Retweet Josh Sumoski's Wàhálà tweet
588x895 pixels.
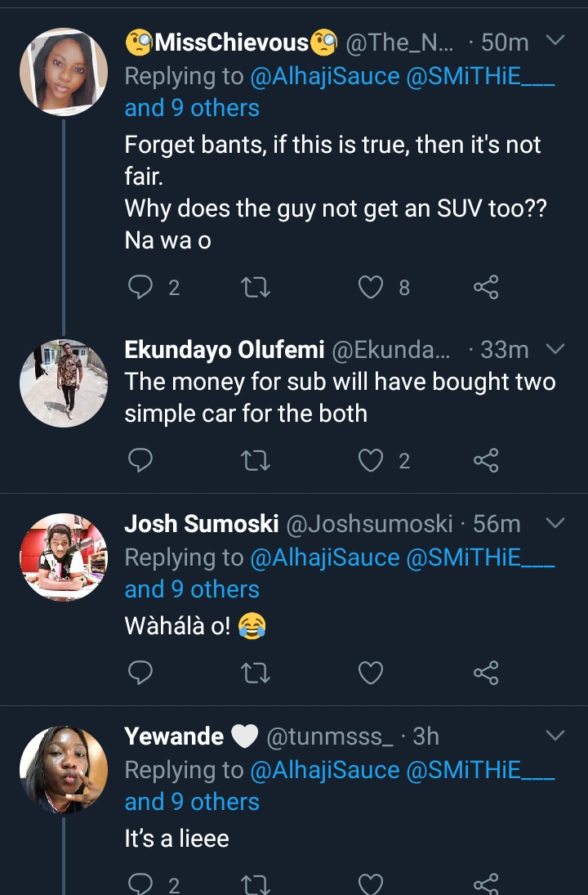[256, 673]
